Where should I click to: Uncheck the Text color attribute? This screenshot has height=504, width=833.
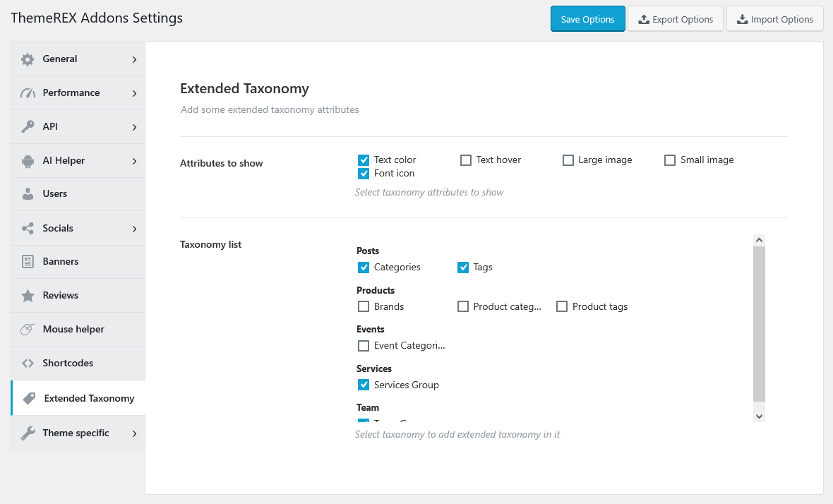[364, 160]
